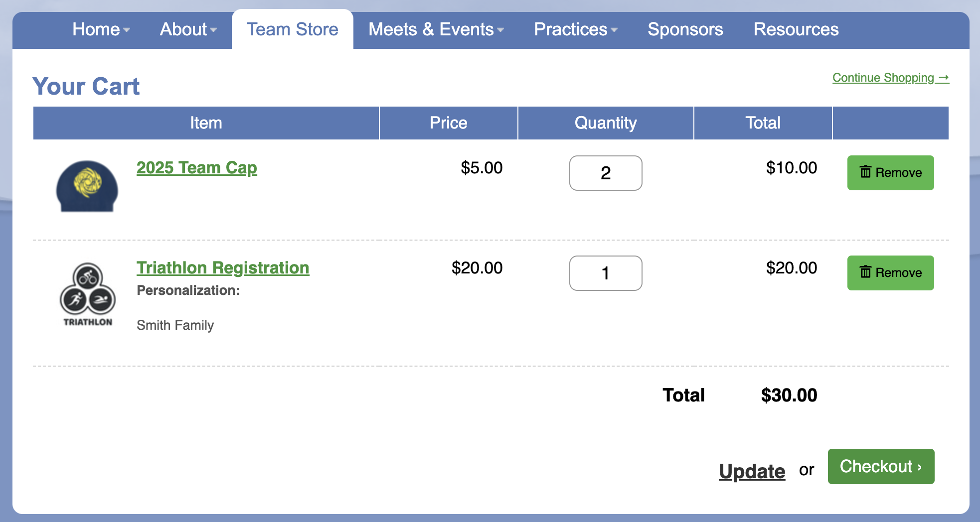
Task: Open the 2025 Team Cap product link
Action: pyautogui.click(x=197, y=168)
